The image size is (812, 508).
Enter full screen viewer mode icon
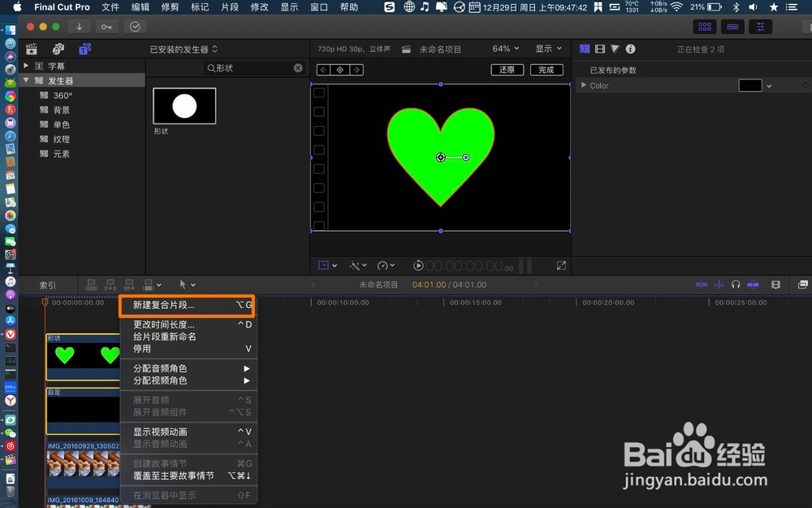(561, 266)
